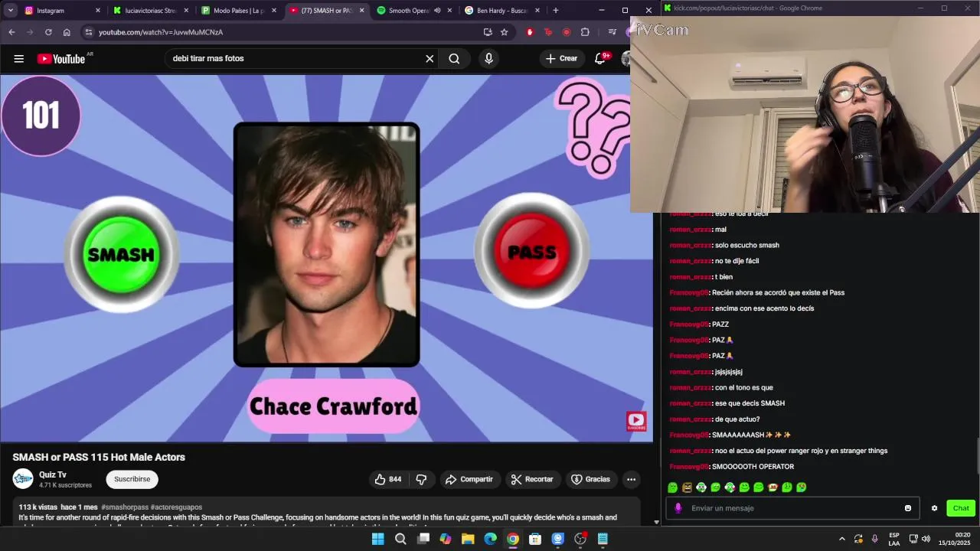This screenshot has width=980, height=551.
Task: Click the SMOOOOOTH OPERATOR chat message
Action: pos(753,467)
